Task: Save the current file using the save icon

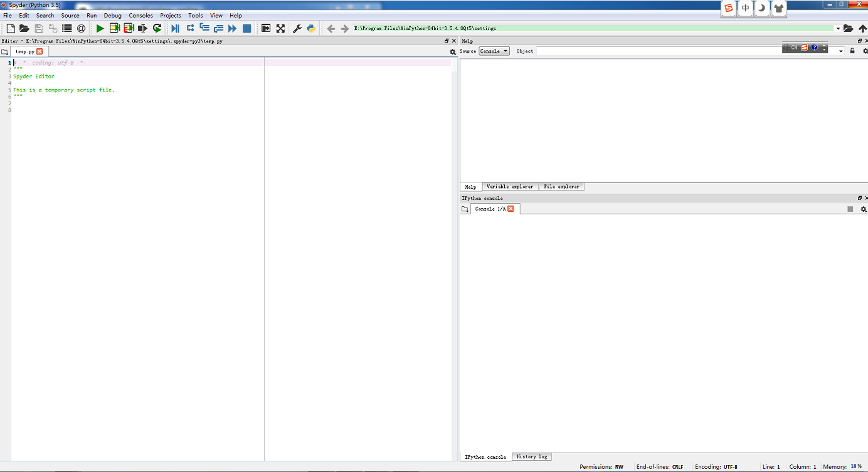Action: tap(38, 28)
